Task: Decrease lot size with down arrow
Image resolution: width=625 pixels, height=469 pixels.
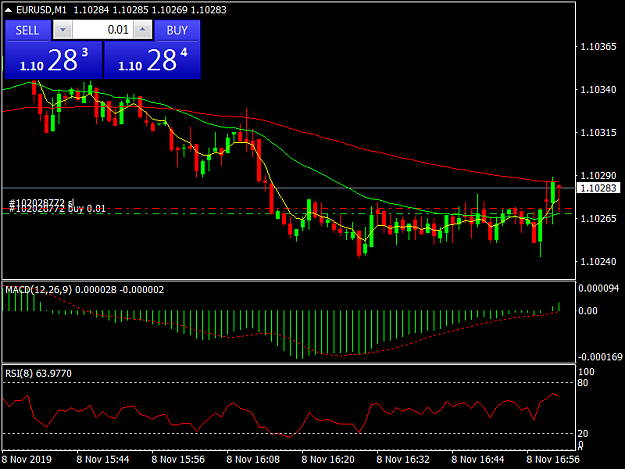Action: (63, 30)
